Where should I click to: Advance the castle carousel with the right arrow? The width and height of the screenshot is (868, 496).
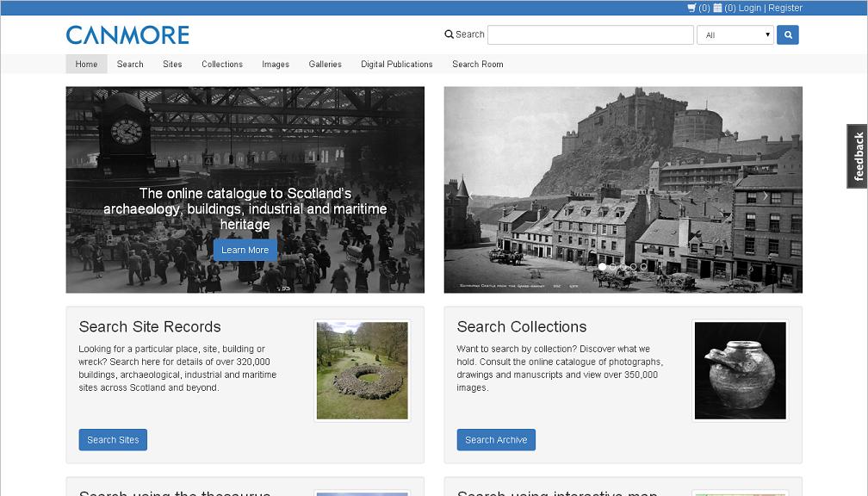click(x=765, y=195)
